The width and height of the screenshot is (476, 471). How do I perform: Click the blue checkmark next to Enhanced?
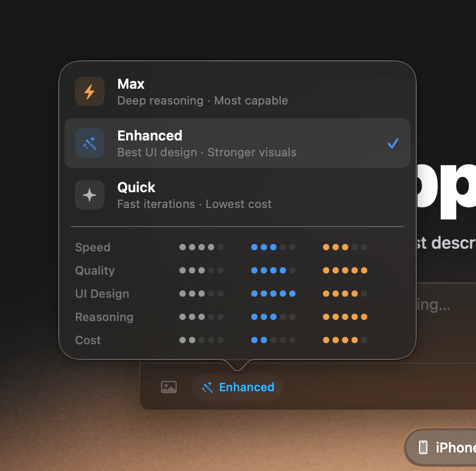(x=393, y=143)
